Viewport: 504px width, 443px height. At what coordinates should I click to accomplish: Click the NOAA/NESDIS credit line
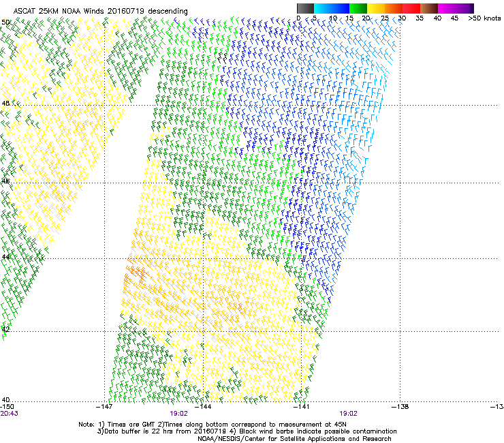(x=294, y=439)
